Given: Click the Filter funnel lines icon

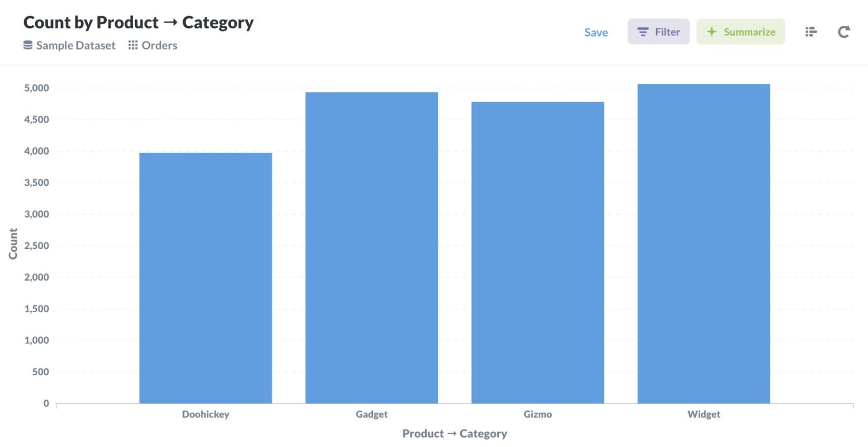Looking at the screenshot, I should 643,32.
